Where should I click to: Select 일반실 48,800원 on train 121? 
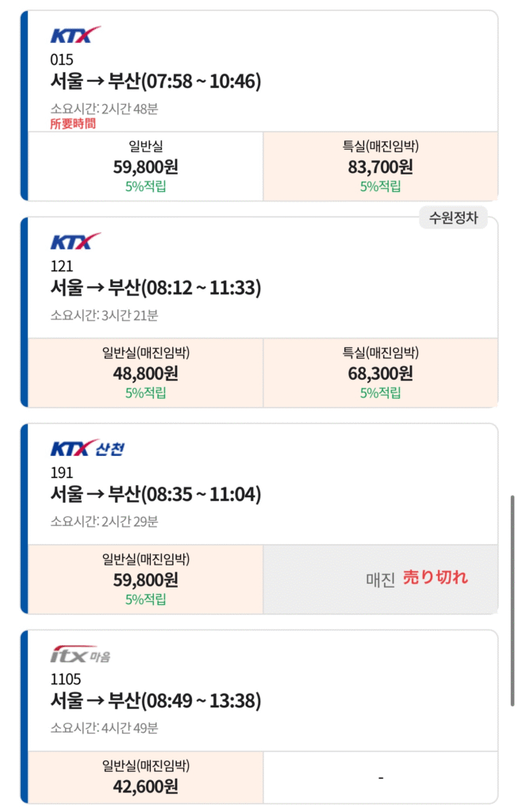pyautogui.click(x=146, y=373)
